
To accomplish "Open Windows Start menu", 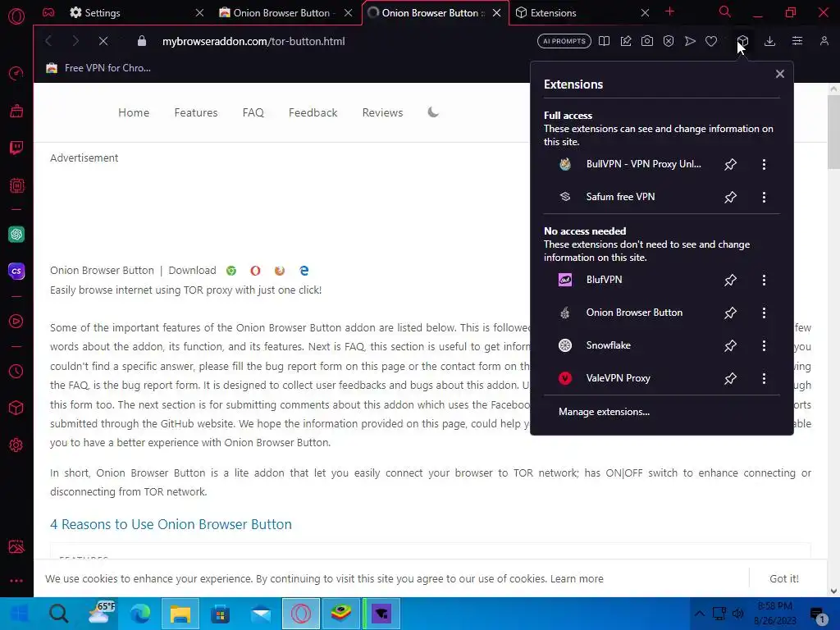I will click(x=20, y=614).
